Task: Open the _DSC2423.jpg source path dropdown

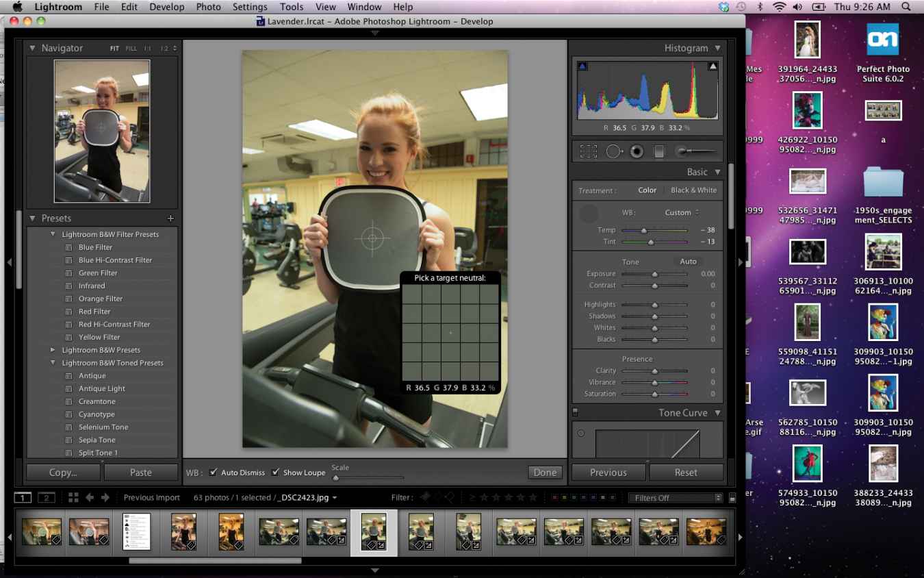Action: click(x=308, y=498)
